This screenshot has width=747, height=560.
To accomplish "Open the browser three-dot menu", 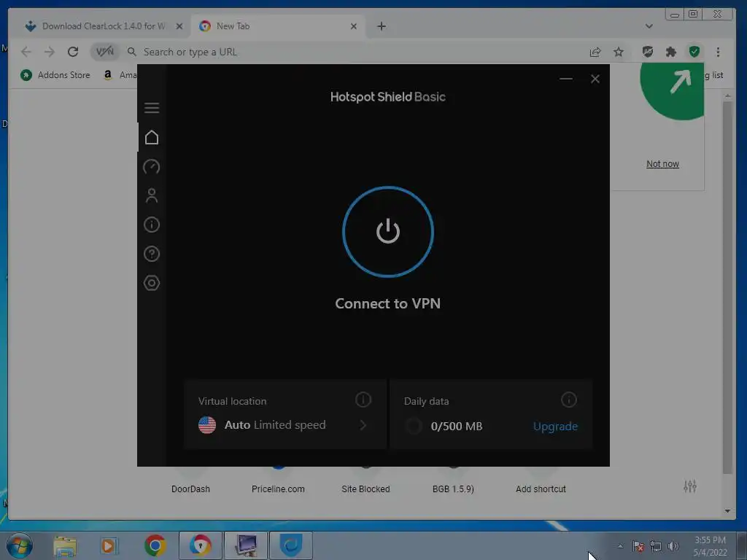I will point(718,52).
